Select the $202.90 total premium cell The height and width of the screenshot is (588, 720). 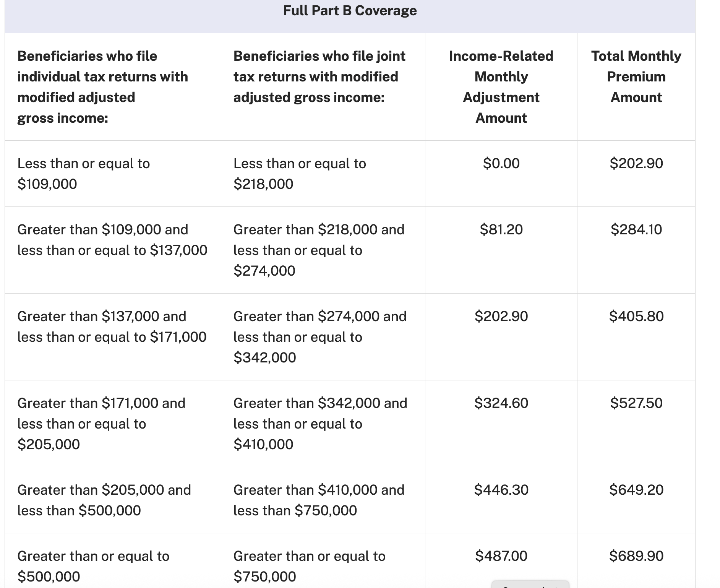click(636, 163)
